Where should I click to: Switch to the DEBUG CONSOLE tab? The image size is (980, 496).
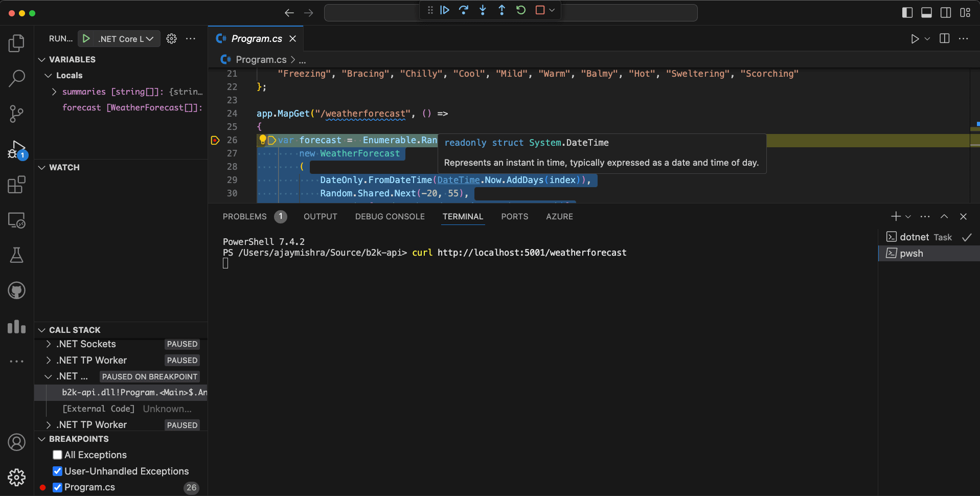(x=390, y=217)
